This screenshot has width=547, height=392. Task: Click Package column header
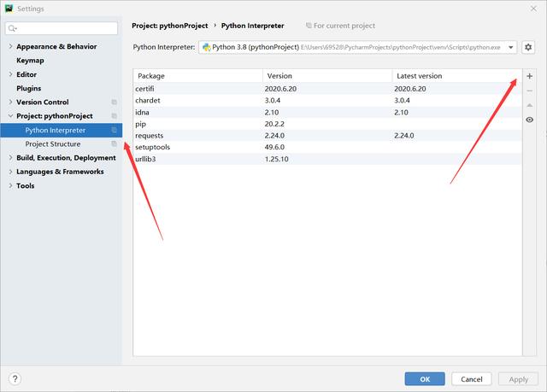coord(197,76)
